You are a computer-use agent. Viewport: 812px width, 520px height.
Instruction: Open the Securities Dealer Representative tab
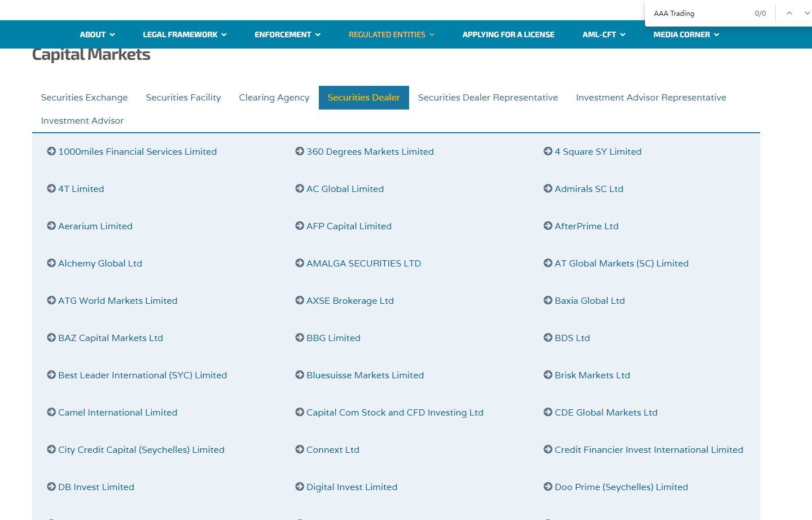[488, 98]
